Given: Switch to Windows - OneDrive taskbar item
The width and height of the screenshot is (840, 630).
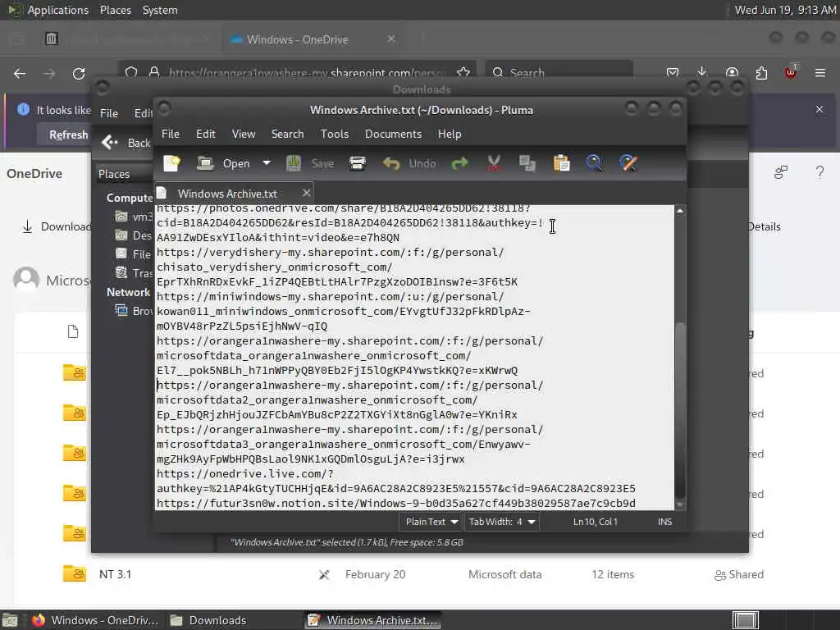Looking at the screenshot, I should click(x=94, y=620).
